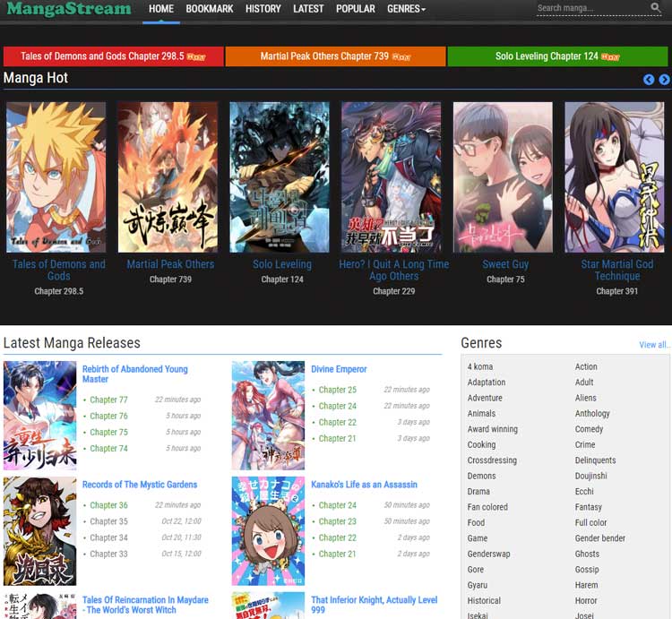Viewport: 672px width, 619px height.
Task: Click the previous arrow in Manga Hot
Action: coord(649,80)
